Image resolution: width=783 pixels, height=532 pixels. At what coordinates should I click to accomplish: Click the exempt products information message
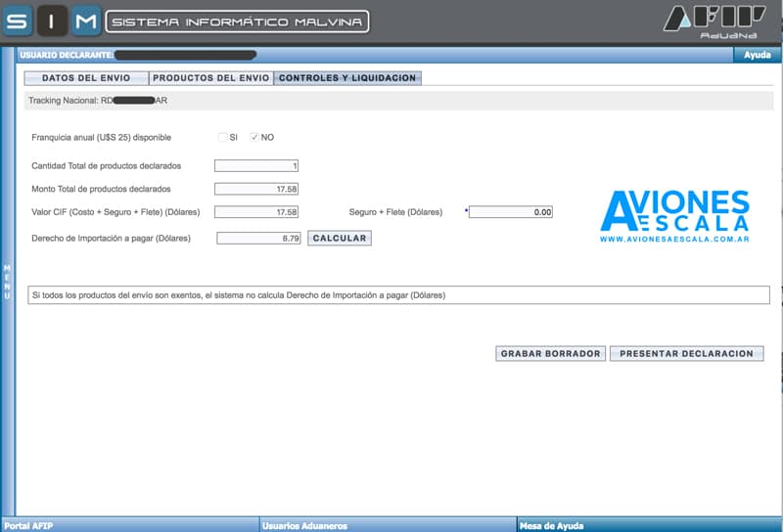coord(398,295)
